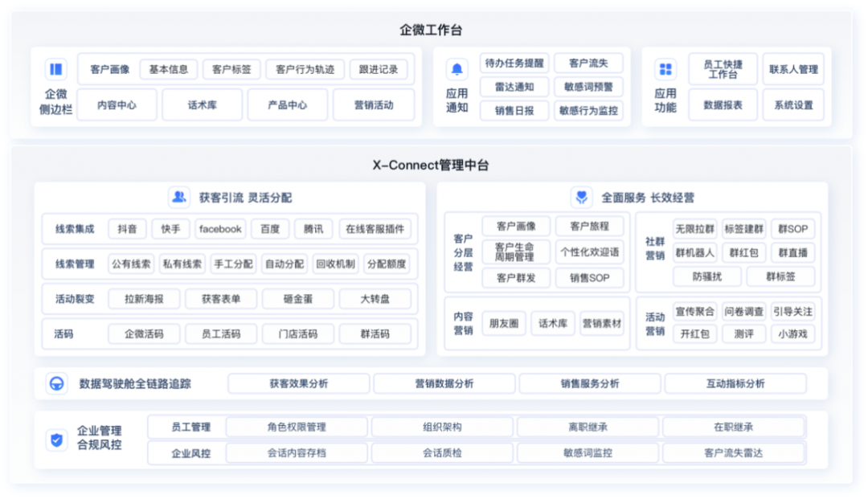868x499 pixels.
Task: Open 小游戏 activity item
Action: pyautogui.click(x=792, y=333)
